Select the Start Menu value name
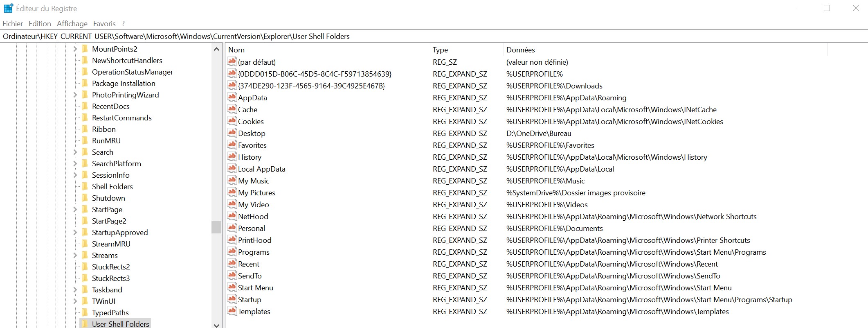This screenshot has width=868, height=328. tap(256, 288)
